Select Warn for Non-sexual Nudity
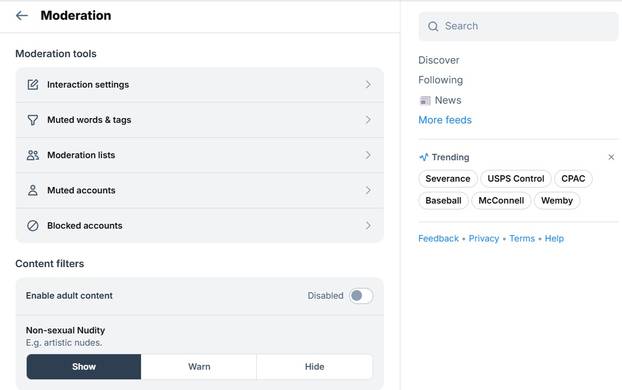The width and height of the screenshot is (622, 390). point(199,367)
